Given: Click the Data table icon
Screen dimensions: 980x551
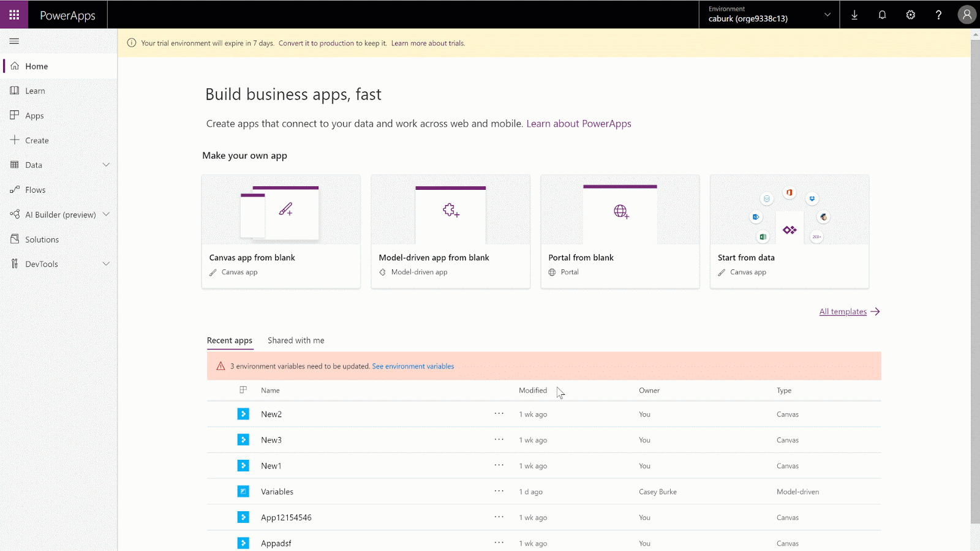Looking at the screenshot, I should point(15,165).
